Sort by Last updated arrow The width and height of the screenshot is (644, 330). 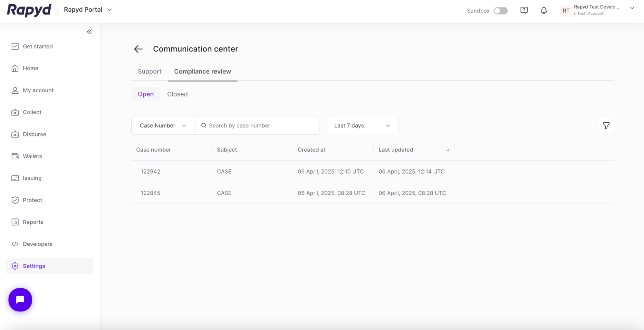point(448,150)
